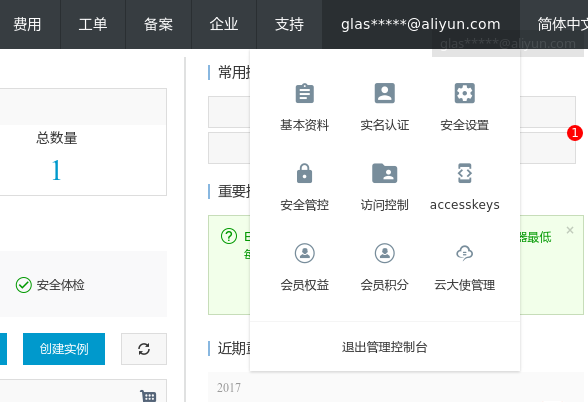
Task: Click the 创建实例 button
Action: pos(64,349)
